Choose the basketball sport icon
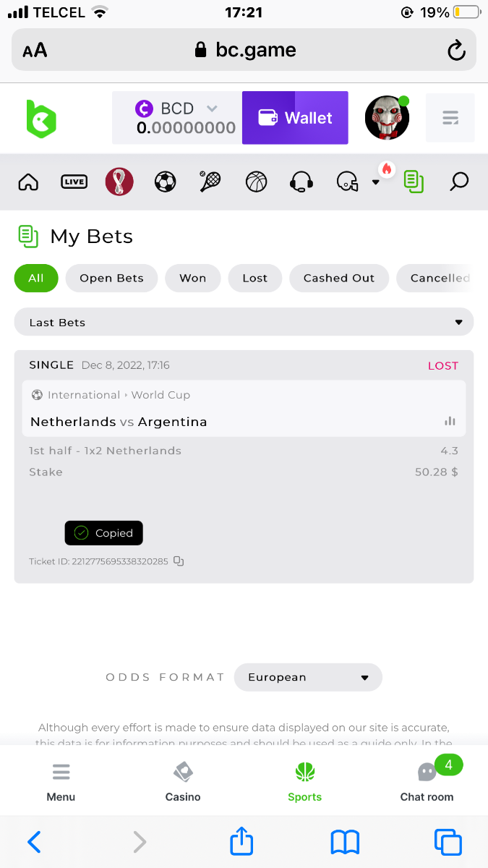The image size is (488, 868). point(257,182)
